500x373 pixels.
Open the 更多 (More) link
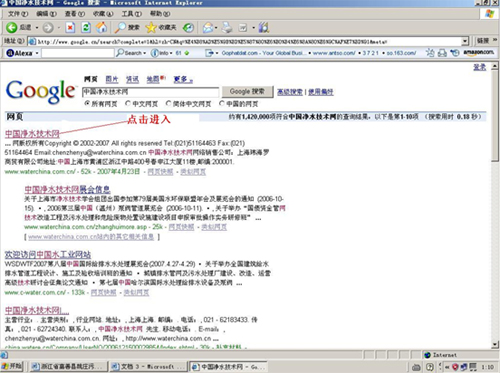(x=183, y=79)
